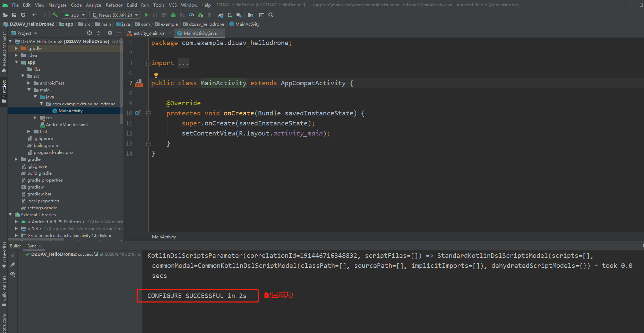Click the eye view-options icon in Build panel
Viewport: 644px width, 333px height.
click(x=13, y=274)
